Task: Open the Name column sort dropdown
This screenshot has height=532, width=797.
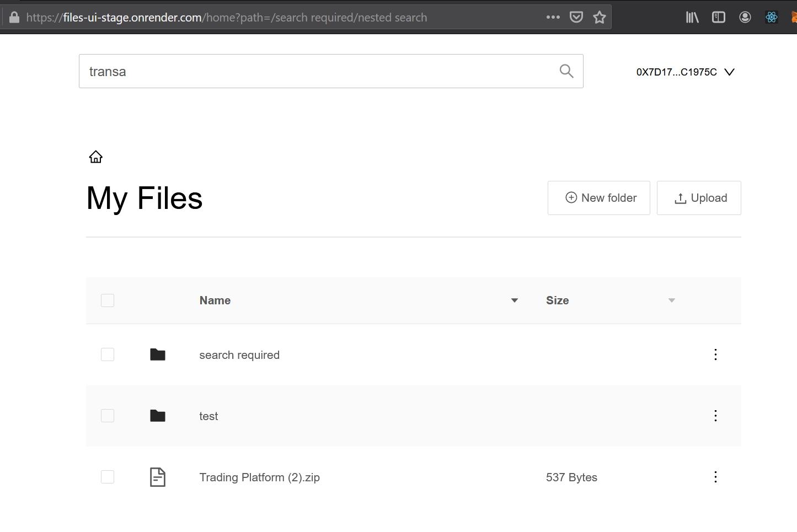Action: pos(514,300)
